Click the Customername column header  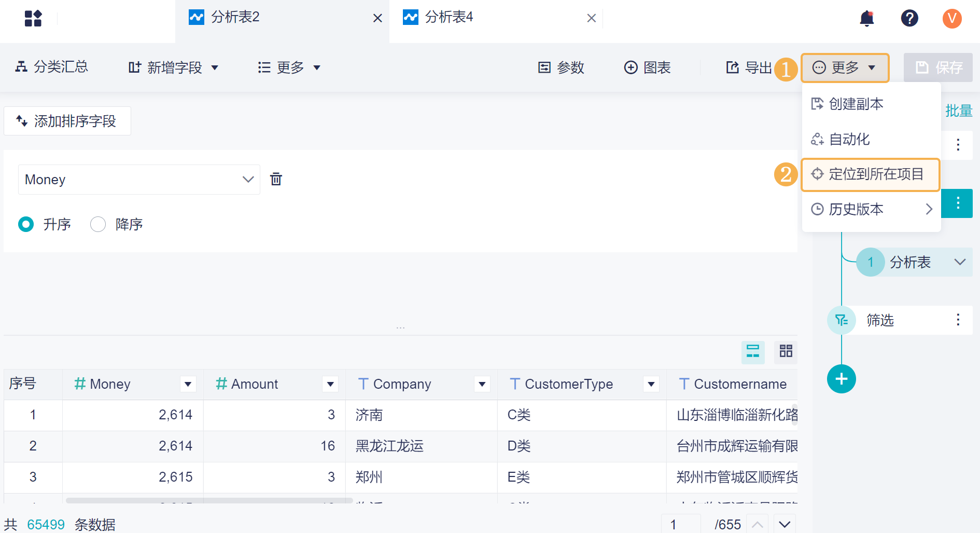(x=732, y=384)
